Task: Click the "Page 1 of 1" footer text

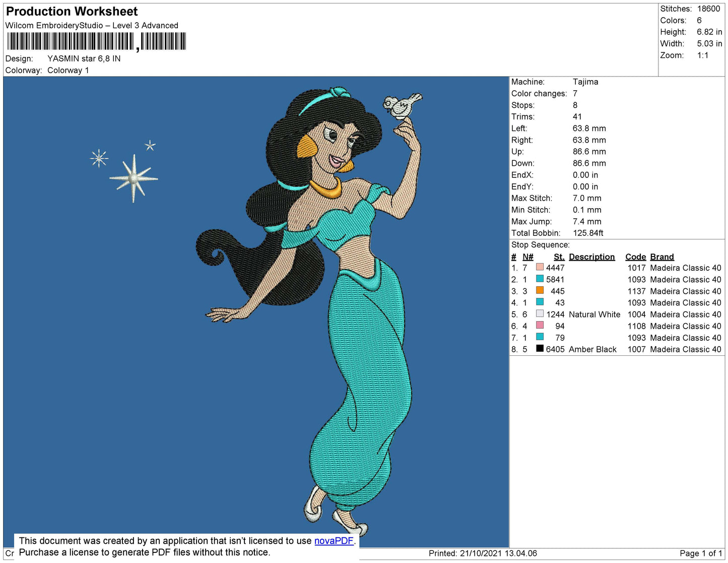Action: [701, 553]
